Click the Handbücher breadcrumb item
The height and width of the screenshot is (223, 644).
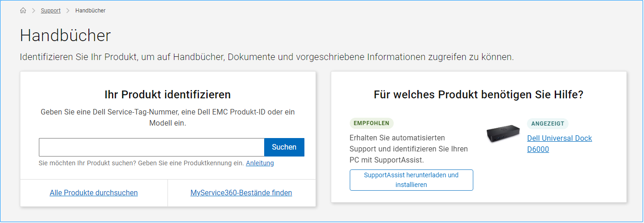[x=90, y=11]
